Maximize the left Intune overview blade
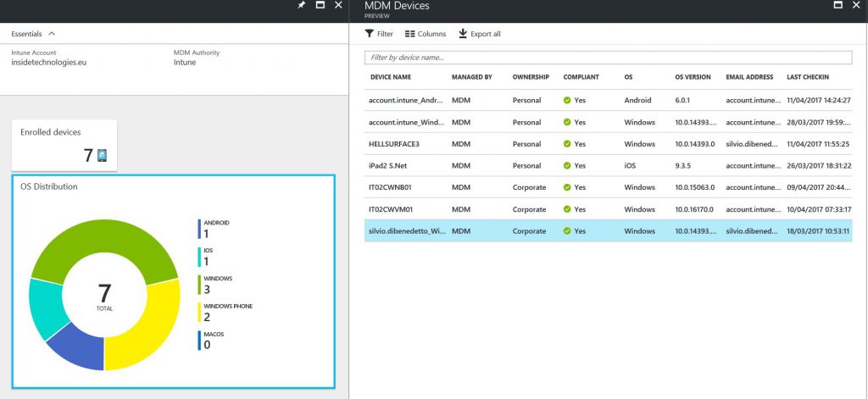The height and width of the screenshot is (399, 868). (320, 5)
